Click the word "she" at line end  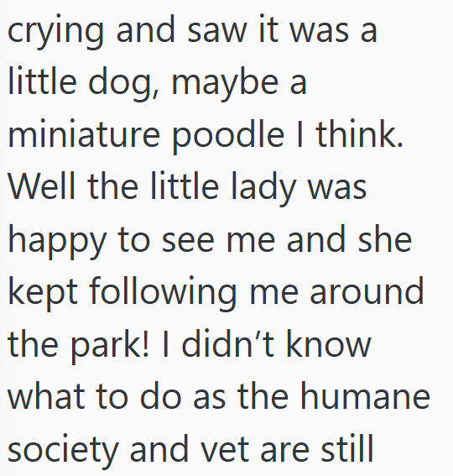coord(385,238)
